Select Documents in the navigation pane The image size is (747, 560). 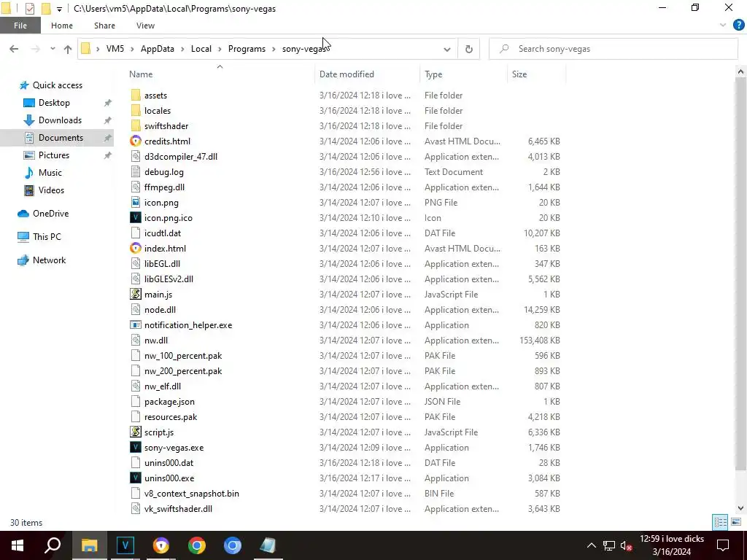pos(61,138)
